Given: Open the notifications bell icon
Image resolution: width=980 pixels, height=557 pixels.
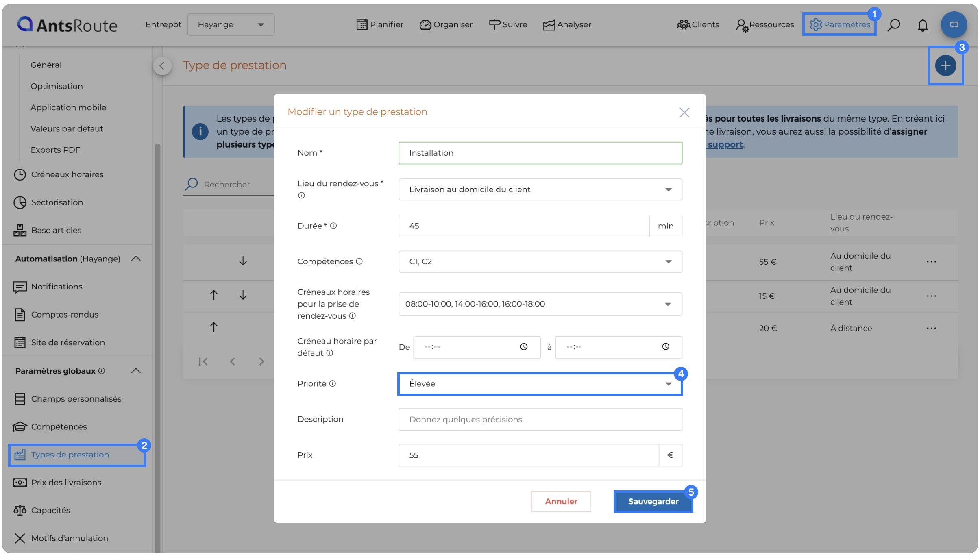Looking at the screenshot, I should pyautogui.click(x=923, y=25).
